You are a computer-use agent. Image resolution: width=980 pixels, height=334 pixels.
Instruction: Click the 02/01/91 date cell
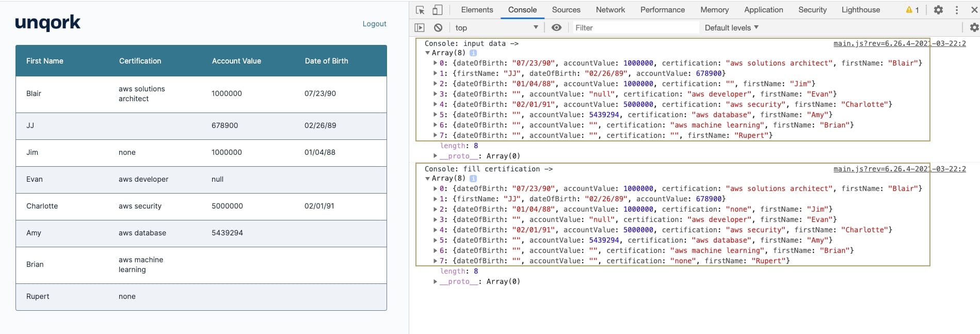pyautogui.click(x=319, y=206)
